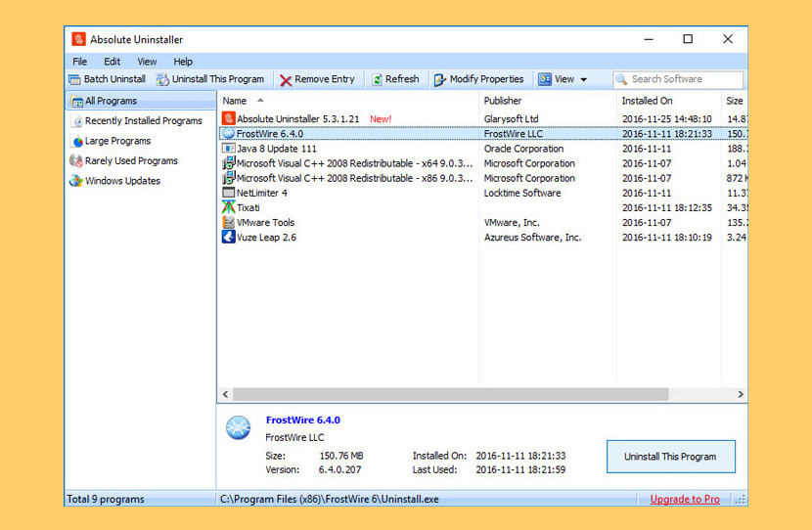Click the magnifier icon in search box
The image size is (812, 530).
click(x=621, y=80)
